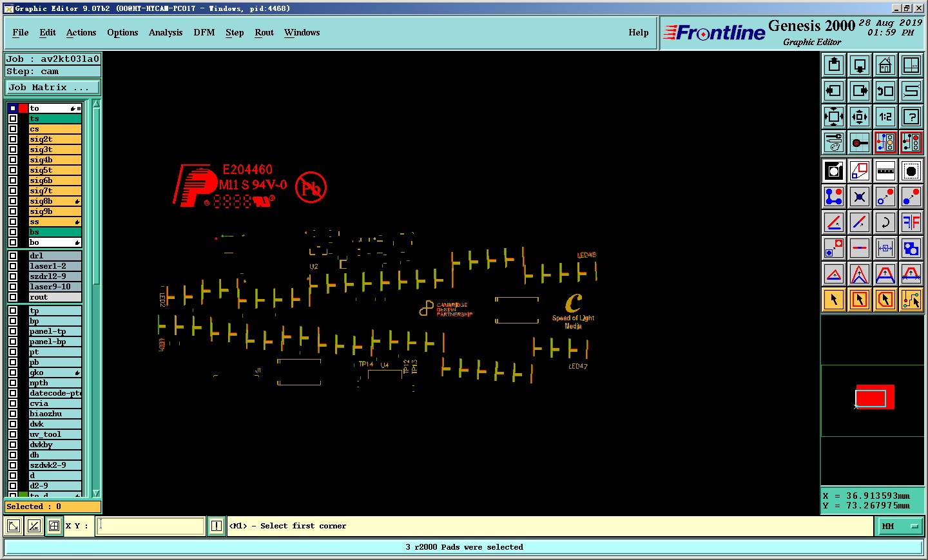
Task: Choose the plain arrow select tool
Action: (834, 300)
